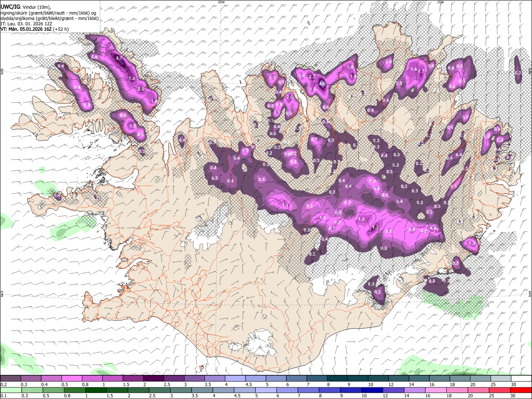Screen dimensions: 532x399
Task: Click the 'rigning/skúrir (grænt/blátt/rautt' legend description line
Action: 48,13
